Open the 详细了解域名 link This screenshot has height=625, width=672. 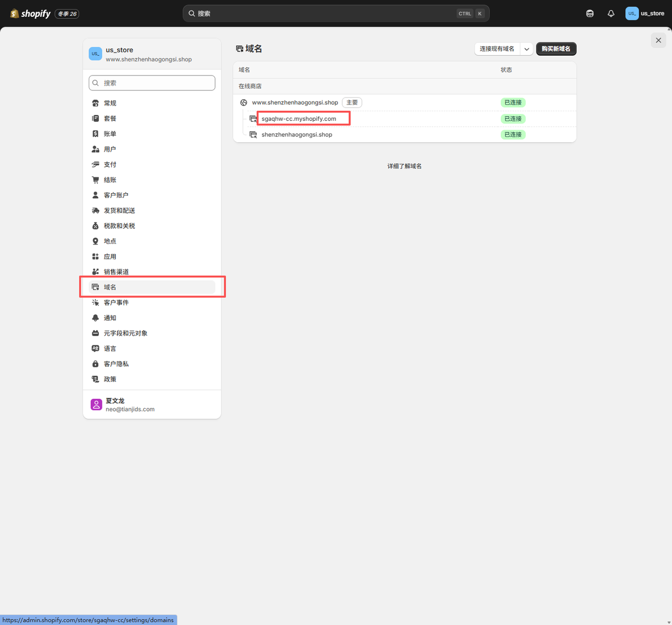tap(404, 166)
